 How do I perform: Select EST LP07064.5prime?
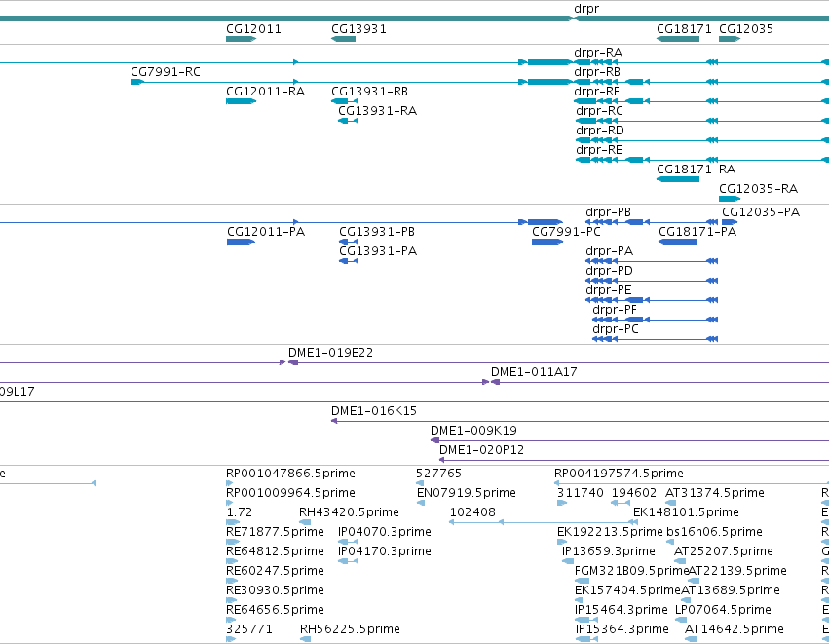pyautogui.click(x=723, y=610)
